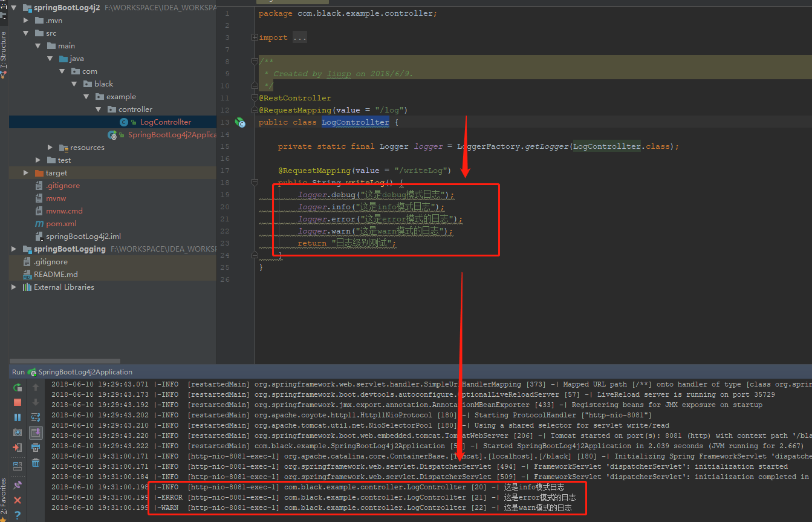Select springBootLog4j2.iml file
This screenshot has height=522, width=812.
tap(83, 237)
